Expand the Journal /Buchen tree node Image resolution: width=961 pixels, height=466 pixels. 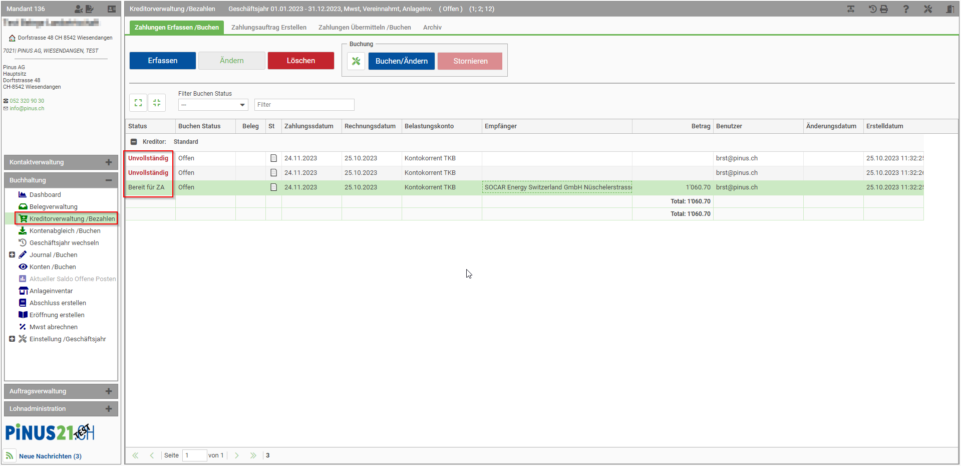[12, 254]
